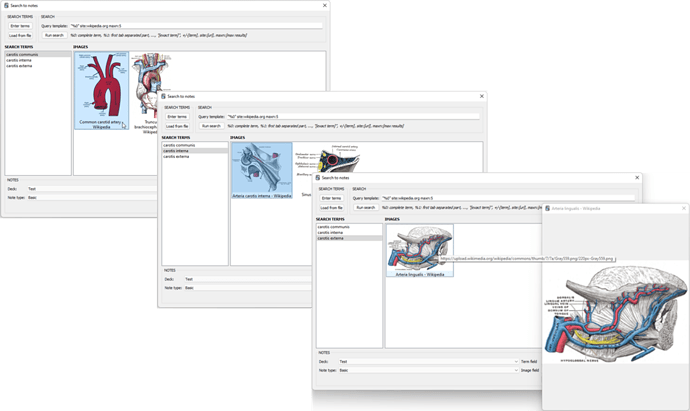Close the Arteria lingualis preview window

pos(683,208)
